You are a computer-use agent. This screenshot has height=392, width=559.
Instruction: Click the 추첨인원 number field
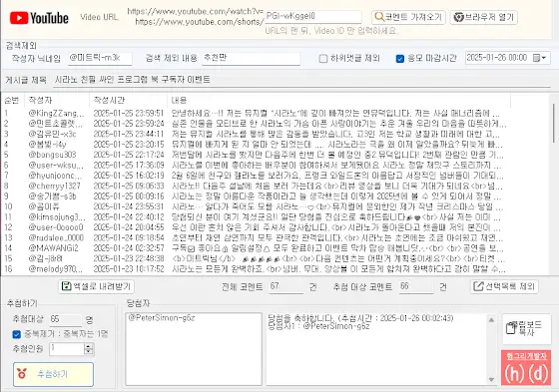pyautogui.click(x=67, y=349)
